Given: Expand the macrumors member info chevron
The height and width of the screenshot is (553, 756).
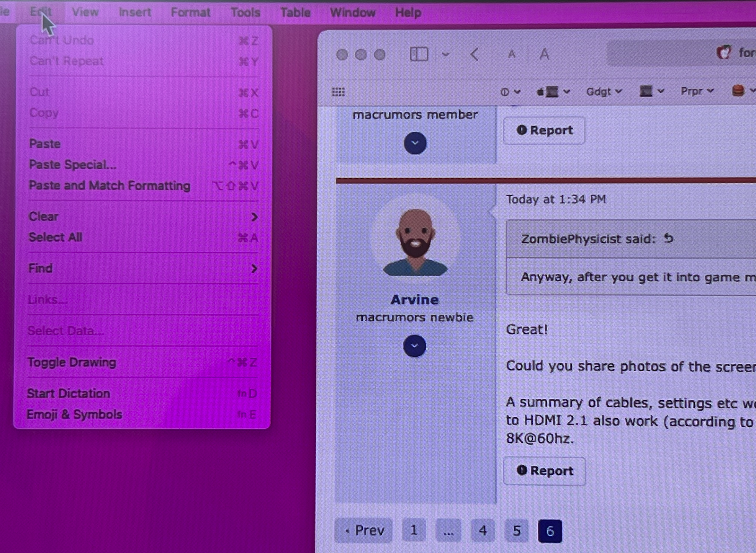Looking at the screenshot, I should point(415,143).
